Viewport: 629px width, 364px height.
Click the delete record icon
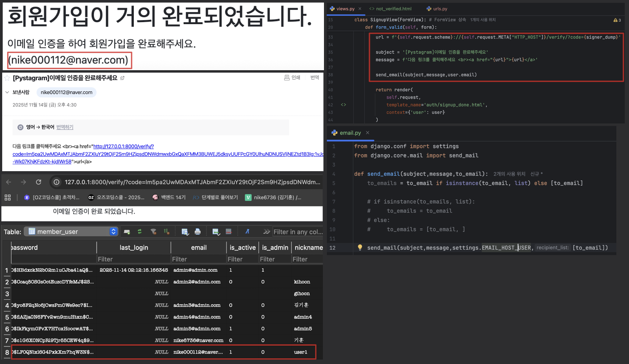click(229, 231)
